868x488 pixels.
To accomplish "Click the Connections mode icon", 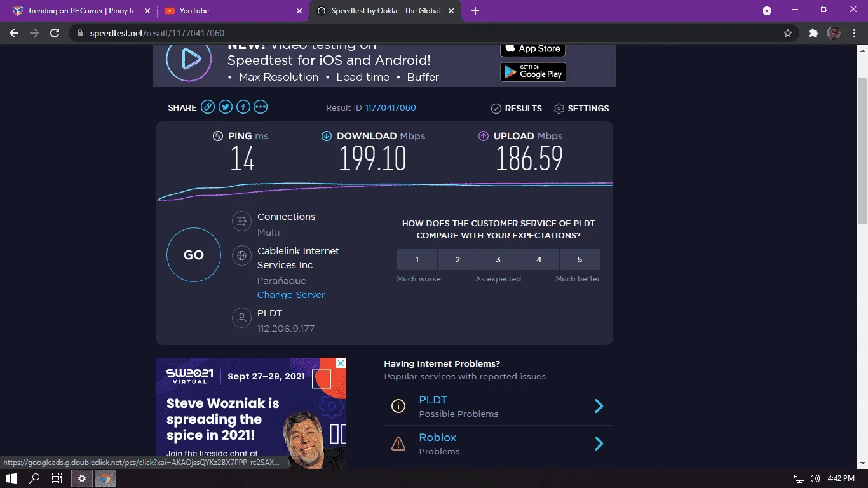I will [241, 221].
